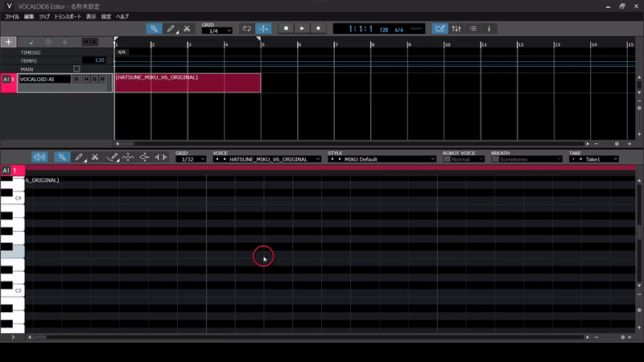Screen dimensions: 644x362
Task: Select the pitch curve drawing tool
Action: pyautogui.click(x=112, y=157)
